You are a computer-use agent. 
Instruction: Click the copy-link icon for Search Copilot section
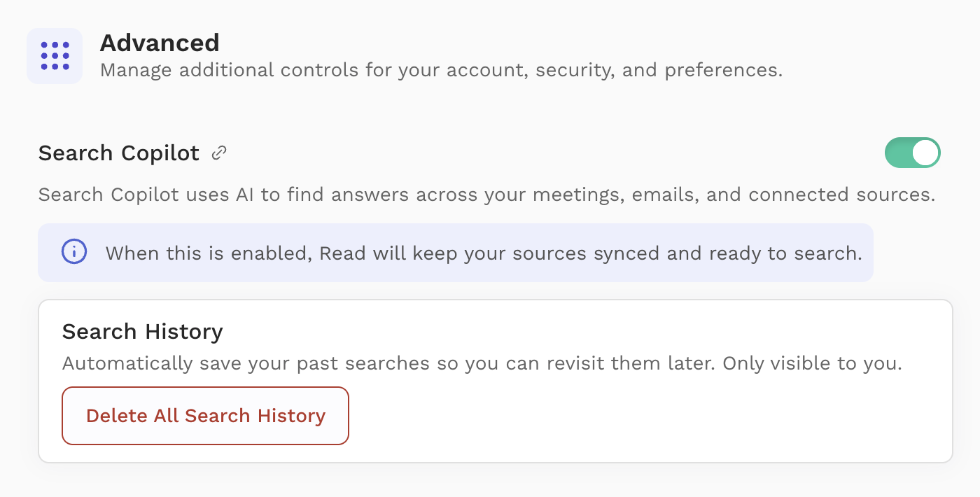pyautogui.click(x=220, y=153)
